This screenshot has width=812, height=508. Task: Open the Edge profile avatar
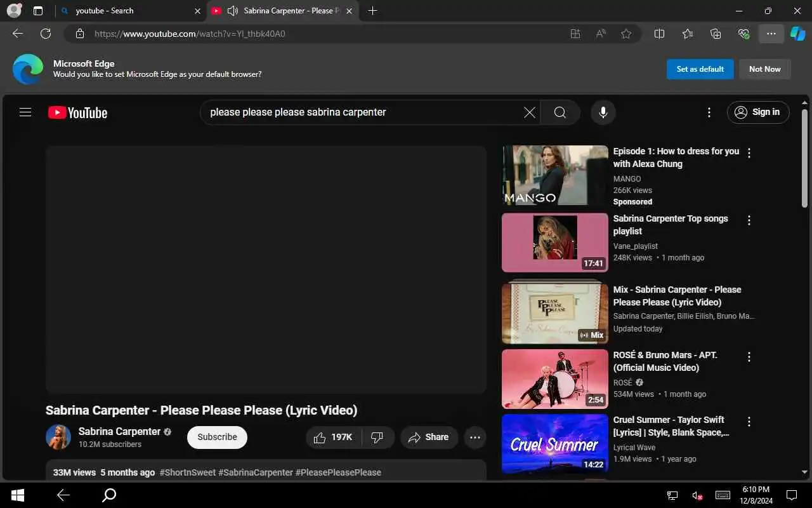[x=14, y=11]
